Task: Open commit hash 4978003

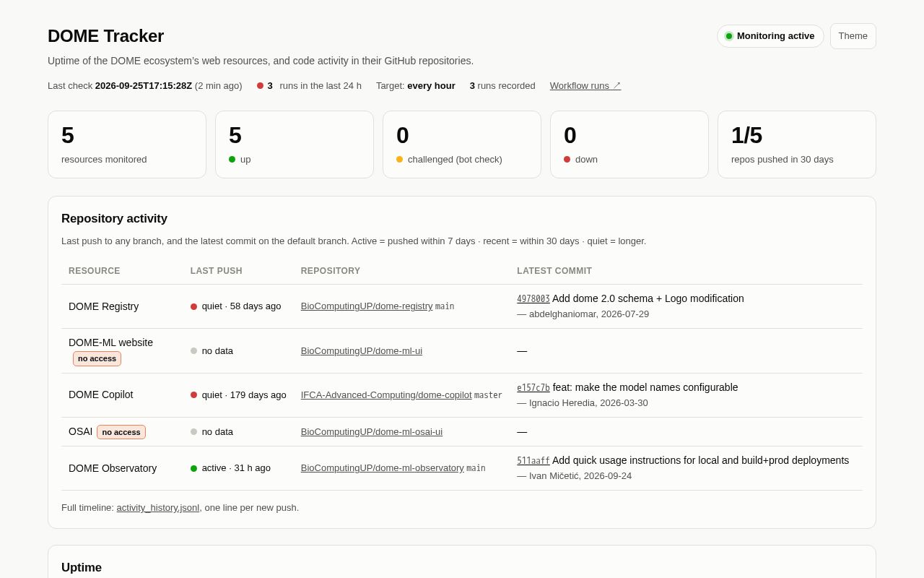Action: pyautogui.click(x=533, y=299)
